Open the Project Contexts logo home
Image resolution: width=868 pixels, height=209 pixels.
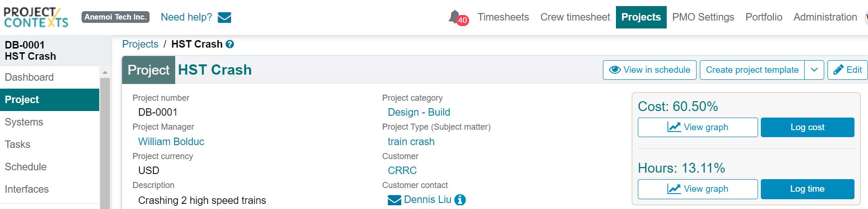point(36,17)
